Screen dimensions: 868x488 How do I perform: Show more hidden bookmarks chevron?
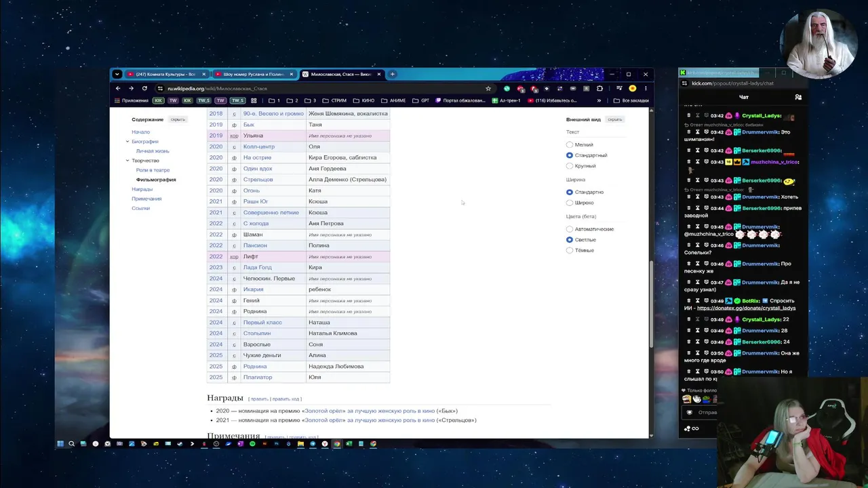pyautogui.click(x=599, y=100)
